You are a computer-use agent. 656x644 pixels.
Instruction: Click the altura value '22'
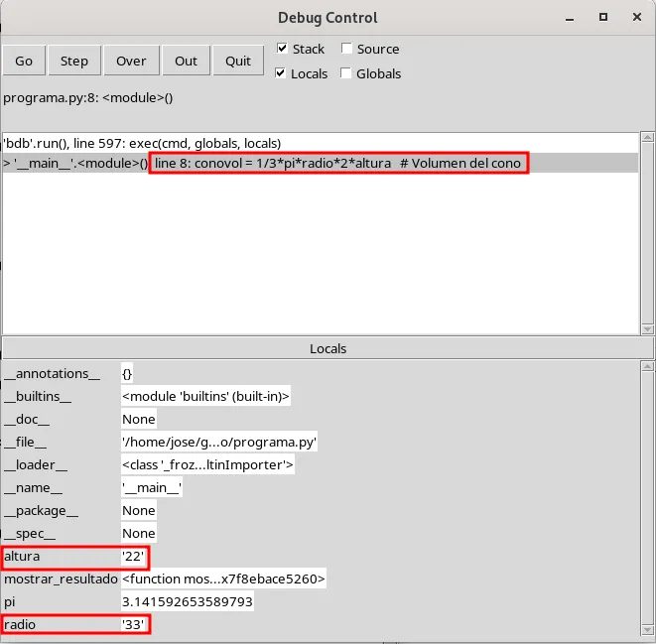tap(133, 557)
